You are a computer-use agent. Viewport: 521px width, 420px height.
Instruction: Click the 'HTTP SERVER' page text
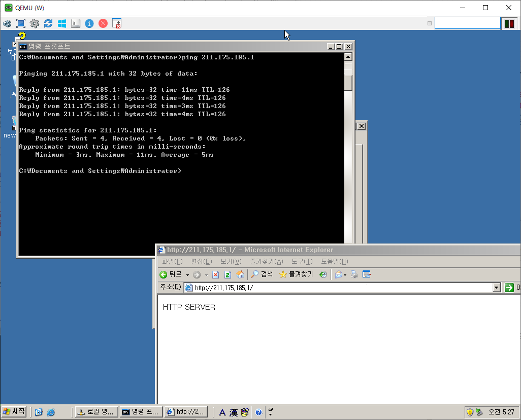[x=189, y=307]
